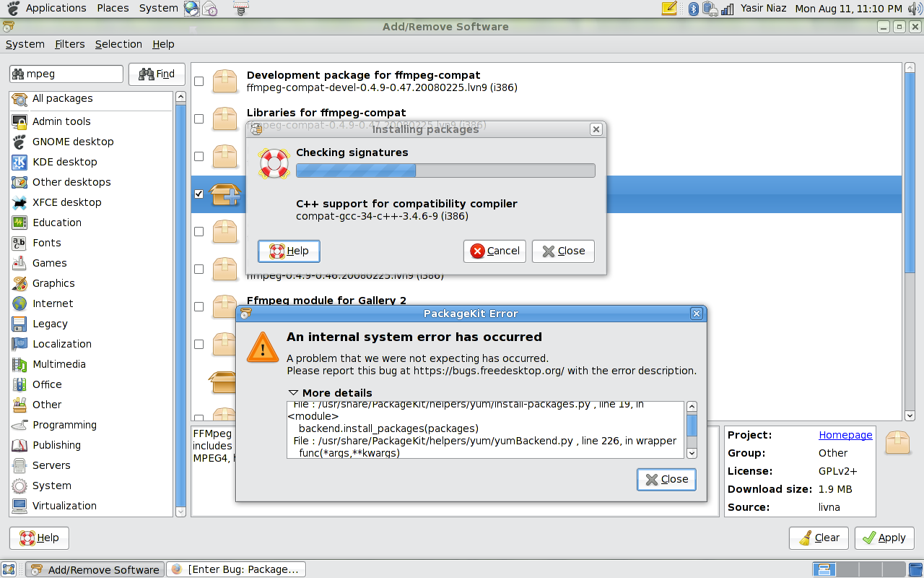This screenshot has width=924, height=578.
Task: Open the volume speaker icon in panel
Action: tap(915, 9)
